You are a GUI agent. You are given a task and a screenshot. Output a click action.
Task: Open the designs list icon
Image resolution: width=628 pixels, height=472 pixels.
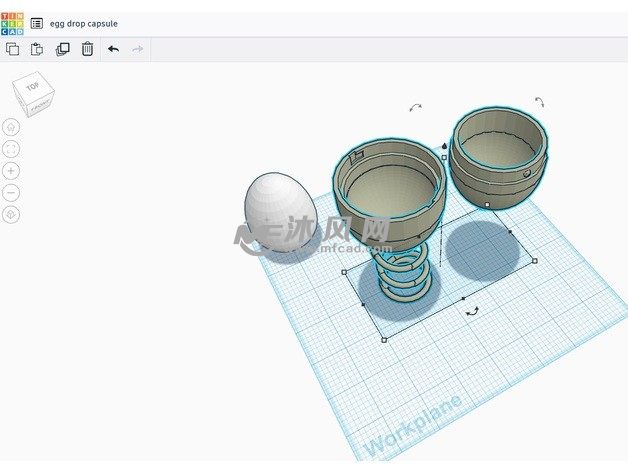37,23
